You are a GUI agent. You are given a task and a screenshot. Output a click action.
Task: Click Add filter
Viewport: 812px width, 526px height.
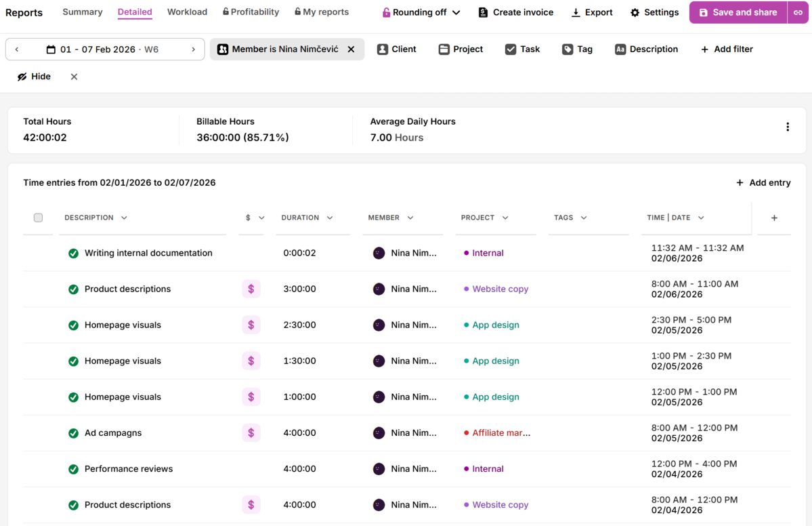[727, 49]
